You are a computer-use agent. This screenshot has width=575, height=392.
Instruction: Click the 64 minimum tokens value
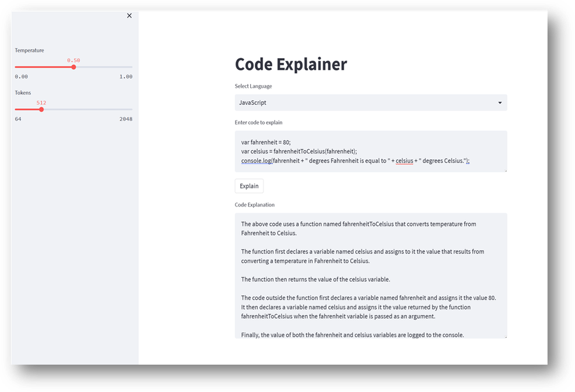pos(18,119)
